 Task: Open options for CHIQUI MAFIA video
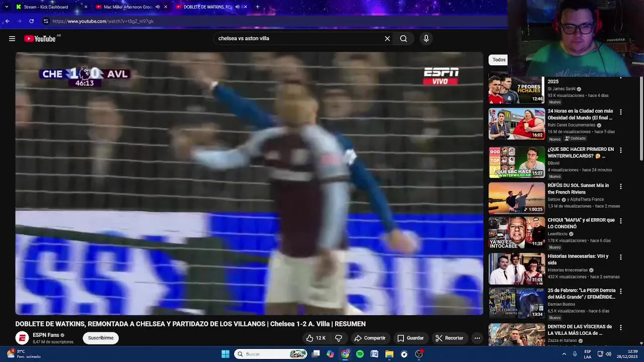[x=620, y=221]
